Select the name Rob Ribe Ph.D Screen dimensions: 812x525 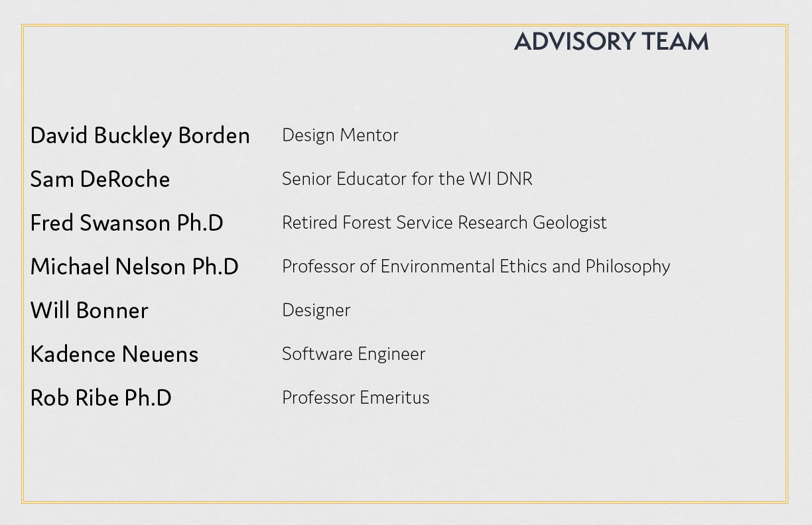tap(101, 398)
